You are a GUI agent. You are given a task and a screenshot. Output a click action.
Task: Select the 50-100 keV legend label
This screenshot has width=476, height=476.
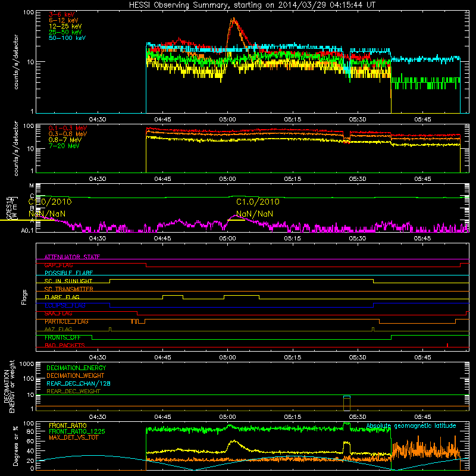(x=67, y=38)
